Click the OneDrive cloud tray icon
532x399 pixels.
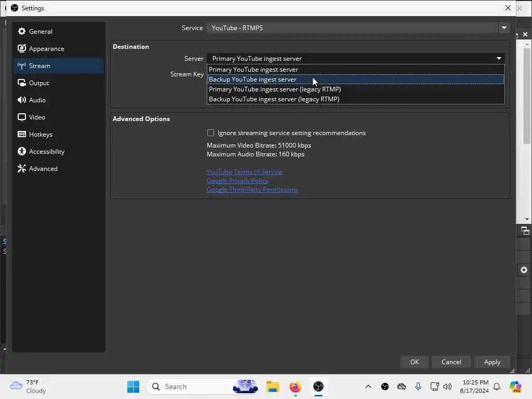402,387
